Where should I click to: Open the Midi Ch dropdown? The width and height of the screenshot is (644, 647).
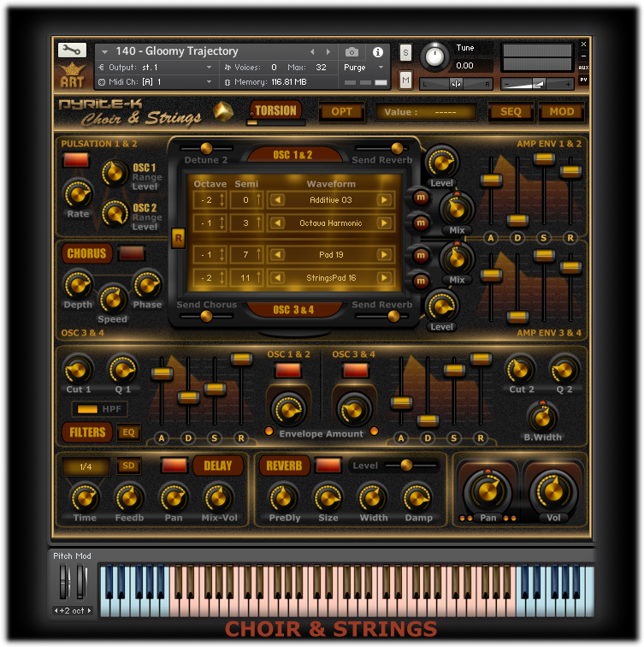(x=209, y=82)
